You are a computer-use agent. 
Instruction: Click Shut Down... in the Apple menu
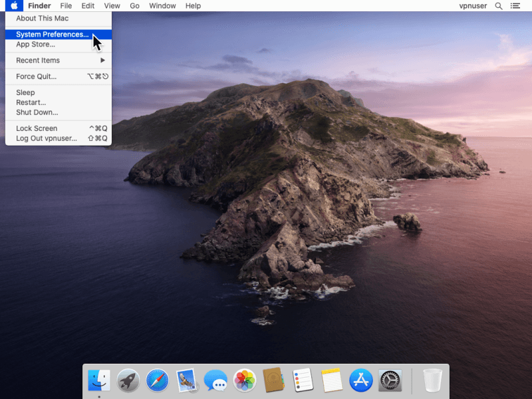tap(37, 112)
